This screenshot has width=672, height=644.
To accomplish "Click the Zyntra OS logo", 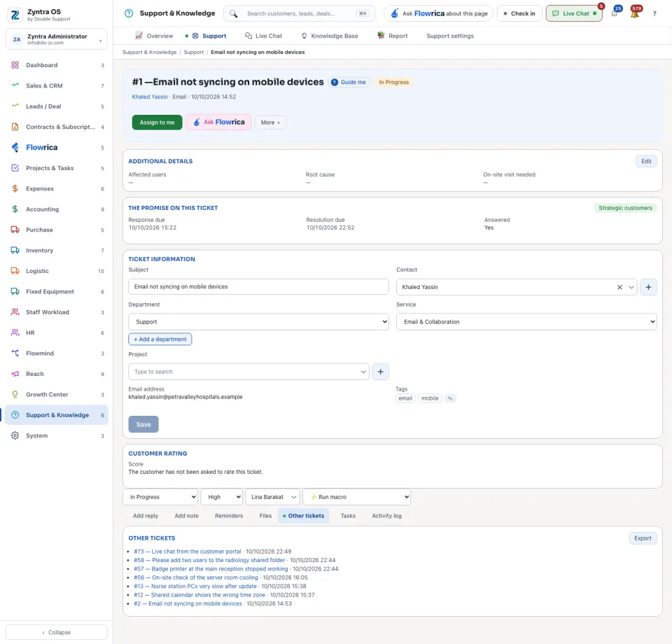I will point(15,15).
